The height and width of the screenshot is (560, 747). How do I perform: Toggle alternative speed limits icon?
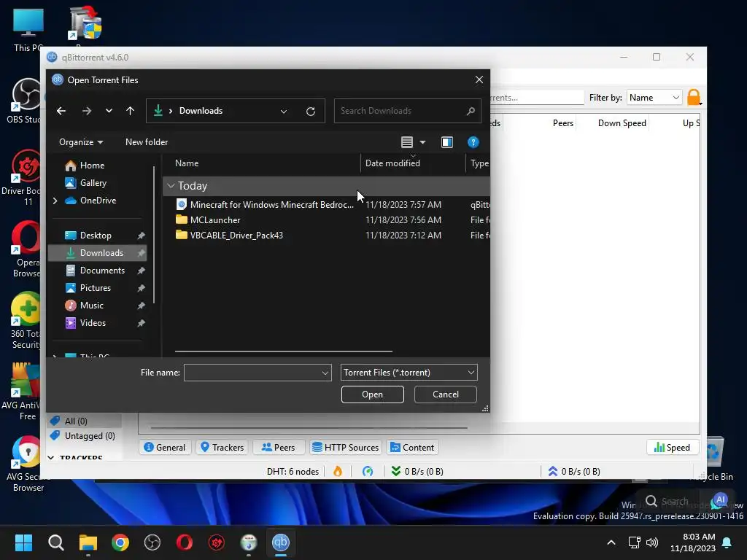[x=368, y=472]
